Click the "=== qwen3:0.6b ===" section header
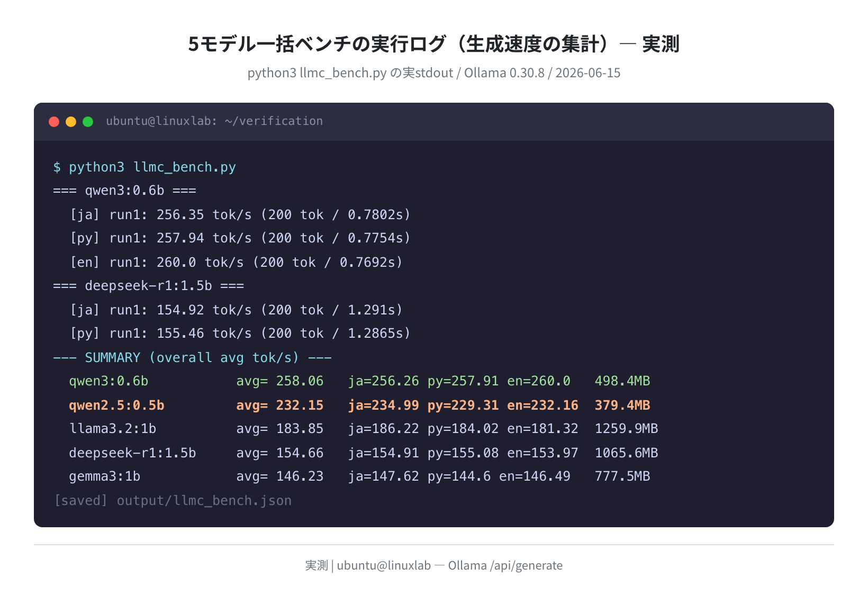The width and height of the screenshot is (868, 595). (x=125, y=191)
